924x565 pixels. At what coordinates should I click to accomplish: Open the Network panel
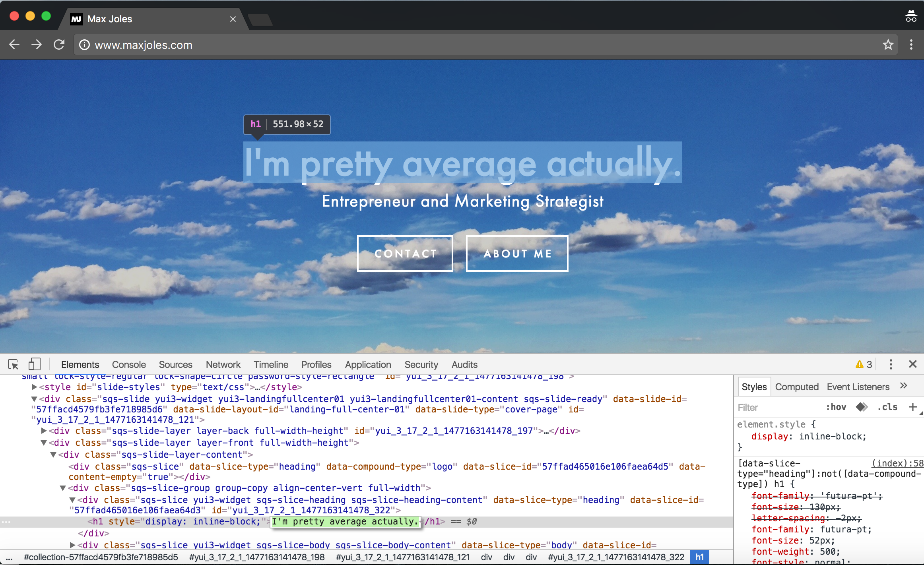pos(223,365)
